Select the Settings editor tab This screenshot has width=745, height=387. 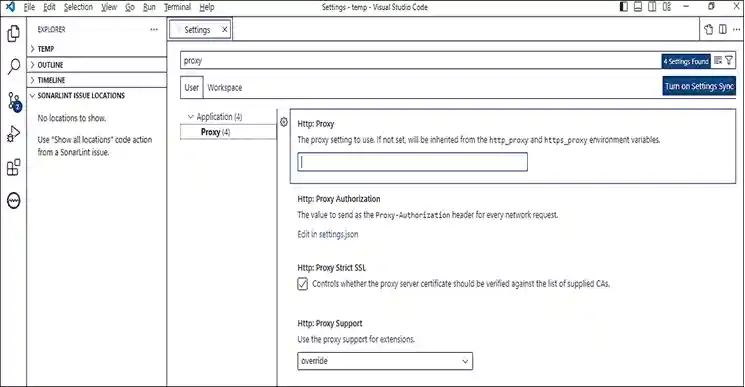click(x=201, y=29)
